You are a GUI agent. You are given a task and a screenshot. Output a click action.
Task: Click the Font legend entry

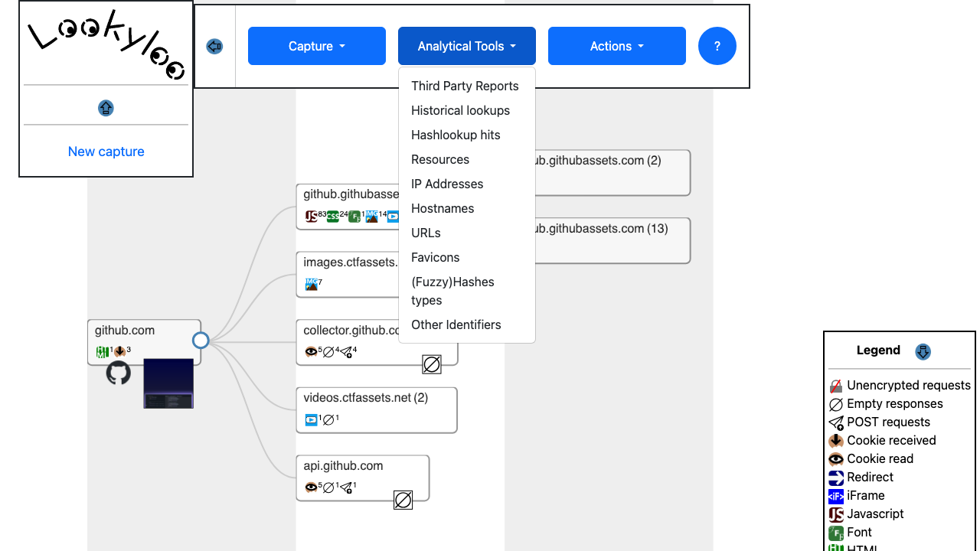(x=851, y=533)
